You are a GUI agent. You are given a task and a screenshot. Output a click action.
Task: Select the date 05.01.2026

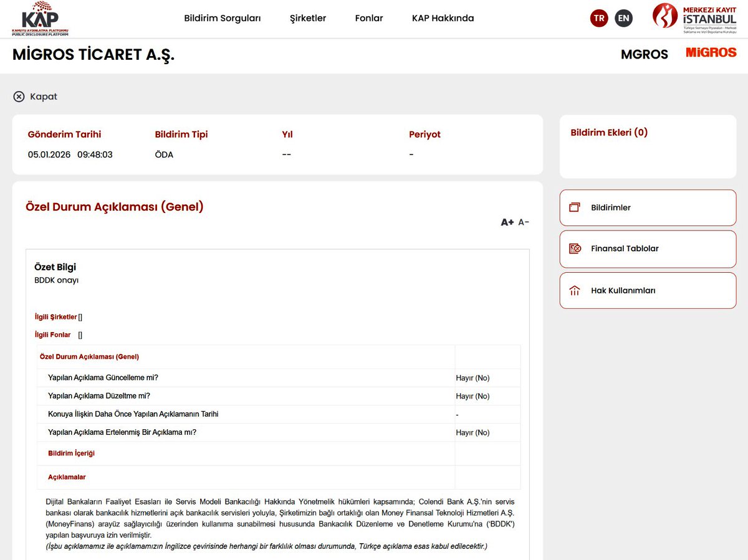(x=49, y=154)
